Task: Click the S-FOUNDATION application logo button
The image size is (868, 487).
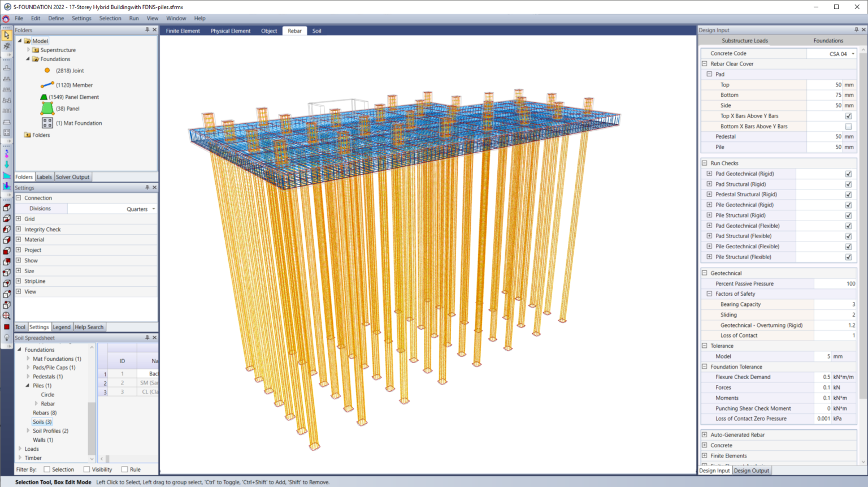Action: tap(6, 19)
